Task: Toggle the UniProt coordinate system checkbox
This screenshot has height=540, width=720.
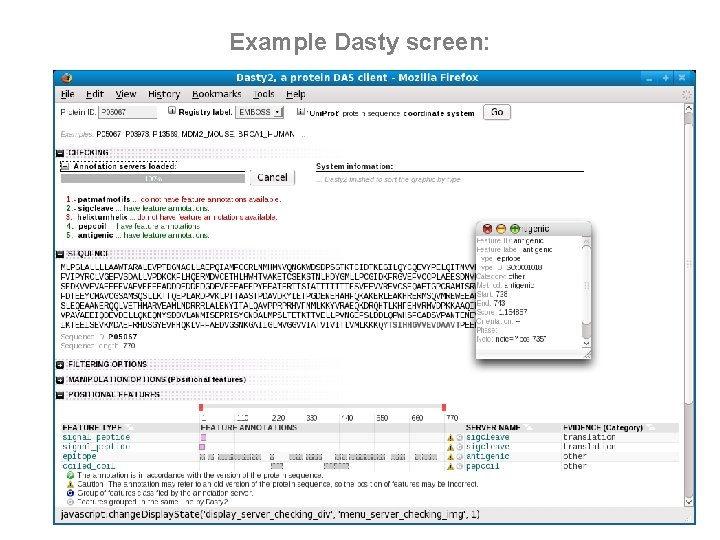Action: [300, 111]
